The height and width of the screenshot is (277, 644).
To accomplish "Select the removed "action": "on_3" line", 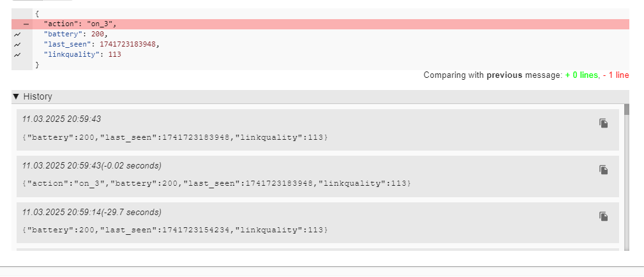I will tap(320, 24).
